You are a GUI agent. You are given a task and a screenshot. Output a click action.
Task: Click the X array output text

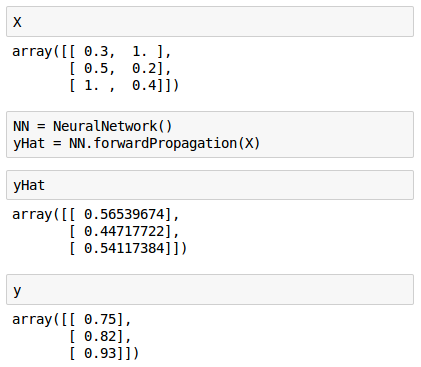96,68
